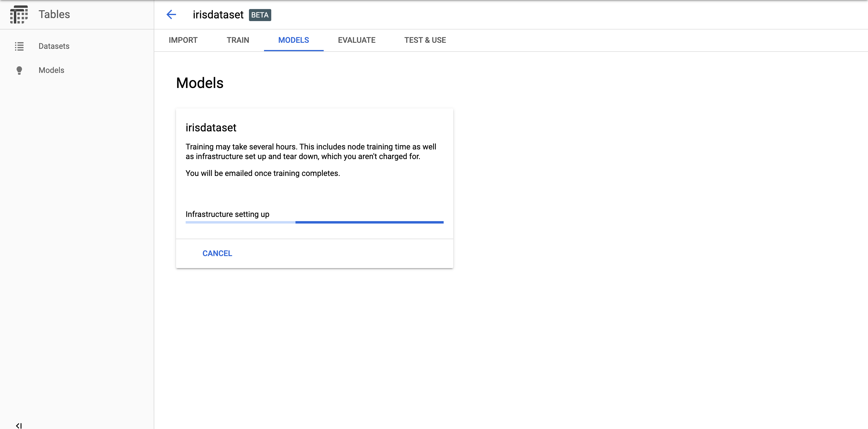Click the BETA badge next to irisdataset
This screenshot has height=429, width=868.
click(x=259, y=15)
